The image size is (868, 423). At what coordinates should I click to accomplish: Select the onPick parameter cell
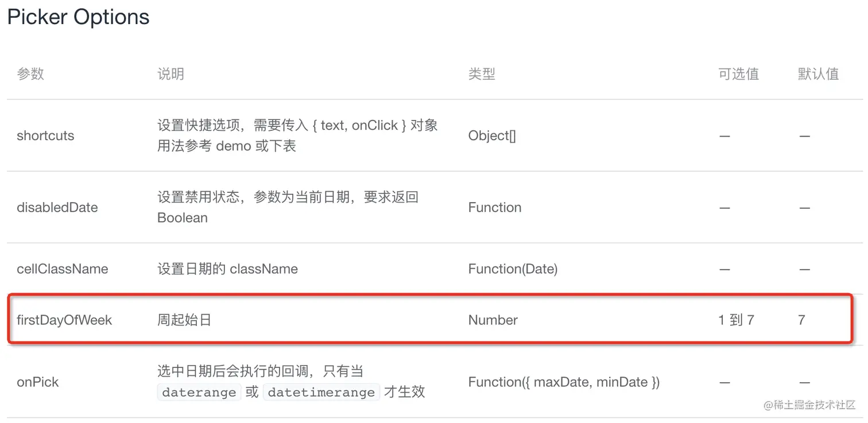coord(38,382)
